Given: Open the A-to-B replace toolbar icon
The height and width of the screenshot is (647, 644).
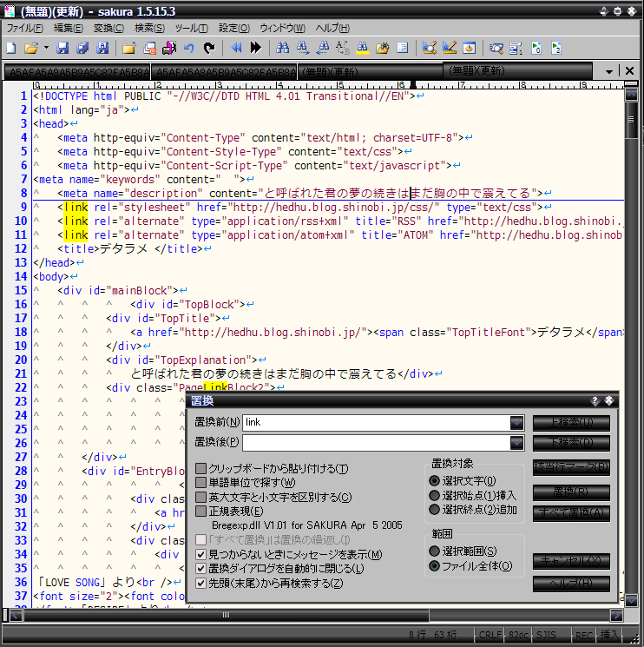Looking at the screenshot, I should 342,49.
